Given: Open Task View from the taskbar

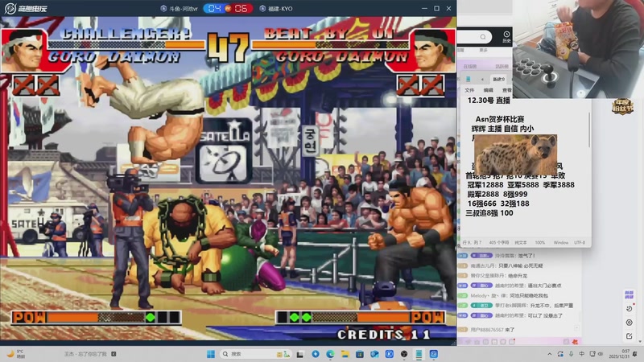Looking at the screenshot, I should pyautogui.click(x=300, y=354).
